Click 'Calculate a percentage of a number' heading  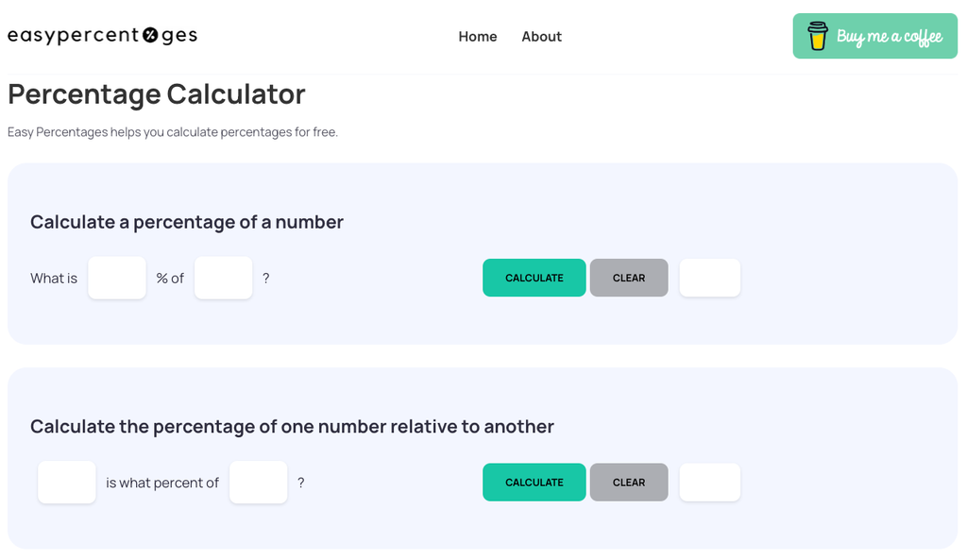pos(187,222)
